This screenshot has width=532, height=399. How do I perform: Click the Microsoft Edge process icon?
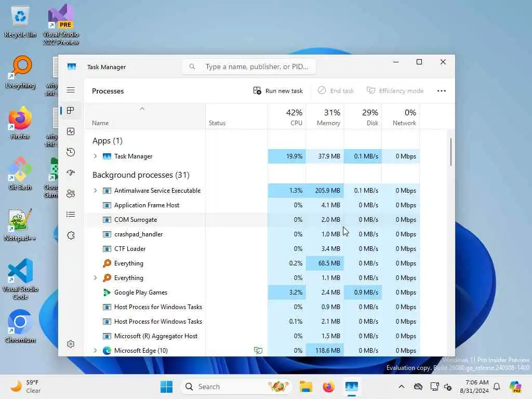107,351
